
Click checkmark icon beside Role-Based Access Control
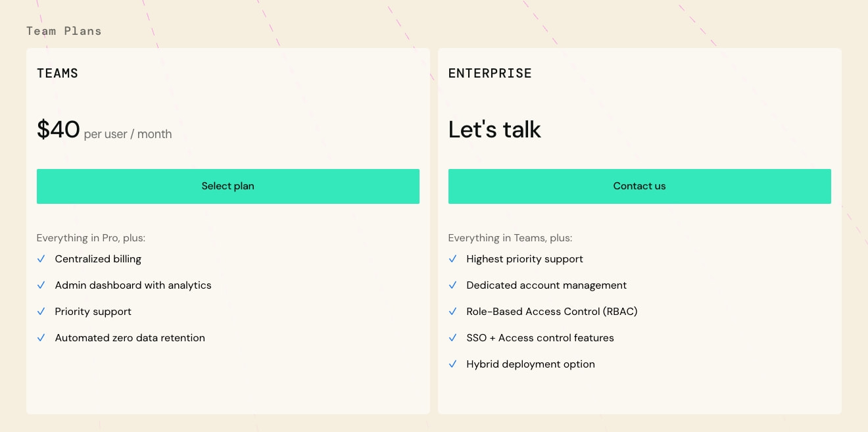(x=452, y=312)
